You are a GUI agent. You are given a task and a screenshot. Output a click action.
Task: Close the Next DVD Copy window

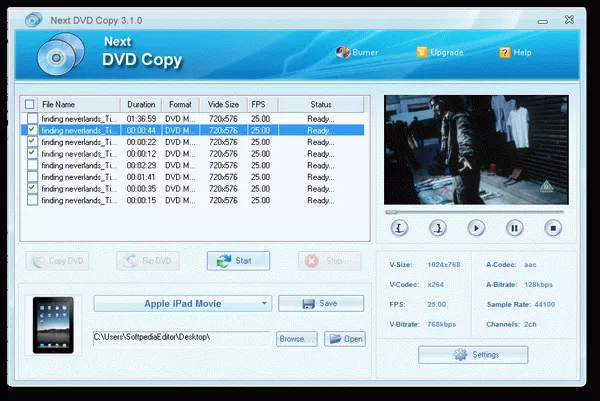[x=569, y=20]
